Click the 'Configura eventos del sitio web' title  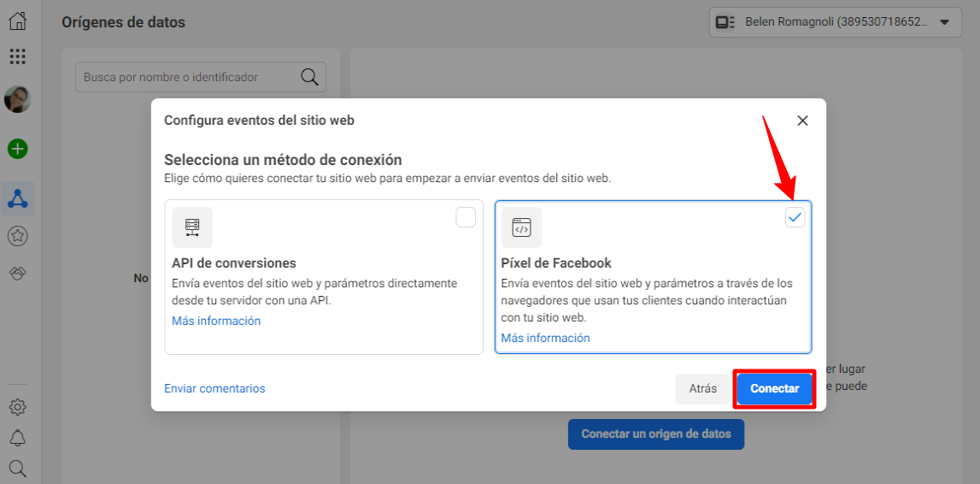[260, 121]
